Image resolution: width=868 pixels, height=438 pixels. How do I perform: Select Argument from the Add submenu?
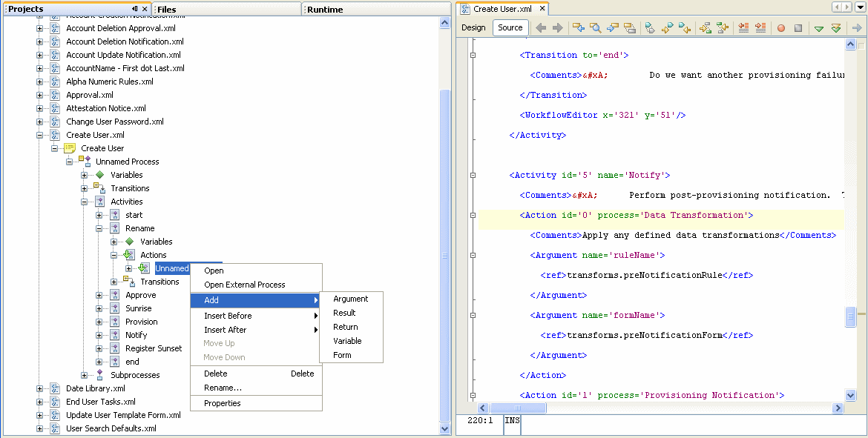(x=351, y=299)
